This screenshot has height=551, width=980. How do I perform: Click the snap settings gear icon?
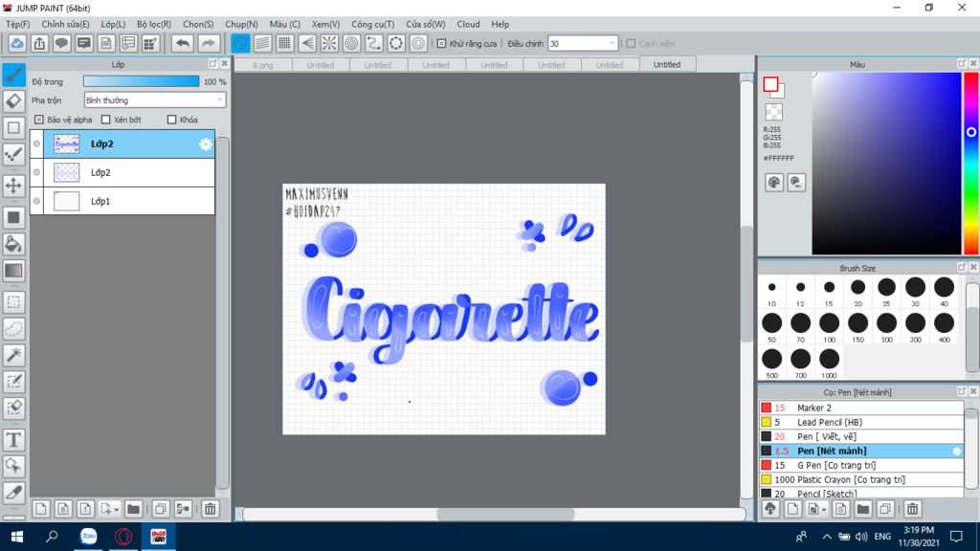(x=418, y=43)
